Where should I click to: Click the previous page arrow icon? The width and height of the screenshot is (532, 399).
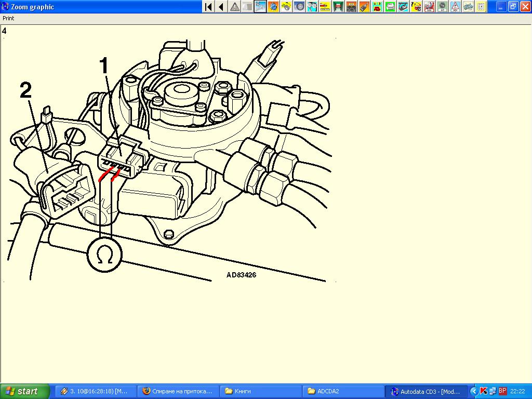[x=221, y=7]
